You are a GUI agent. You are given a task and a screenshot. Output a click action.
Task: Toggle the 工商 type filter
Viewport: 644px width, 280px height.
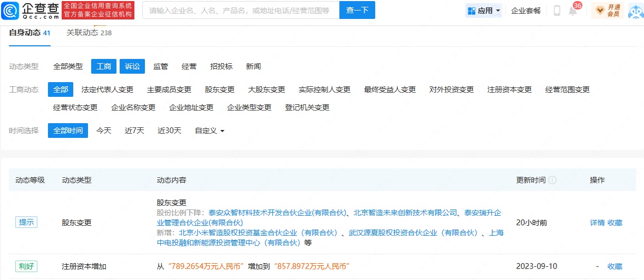tap(104, 66)
